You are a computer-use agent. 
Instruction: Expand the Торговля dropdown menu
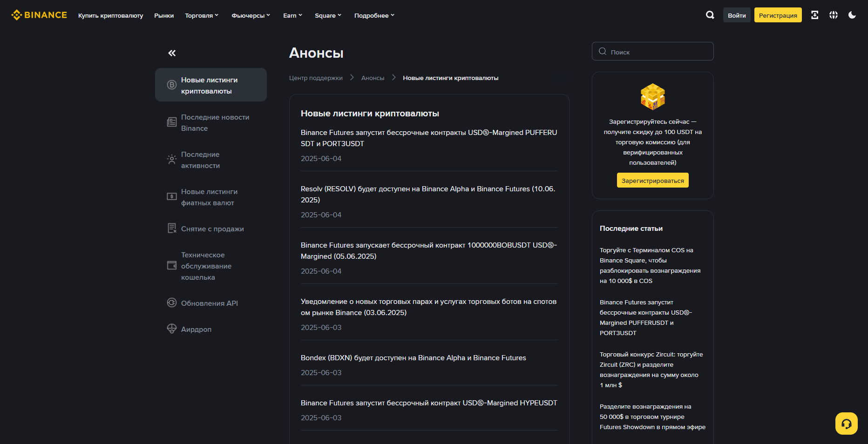point(202,15)
